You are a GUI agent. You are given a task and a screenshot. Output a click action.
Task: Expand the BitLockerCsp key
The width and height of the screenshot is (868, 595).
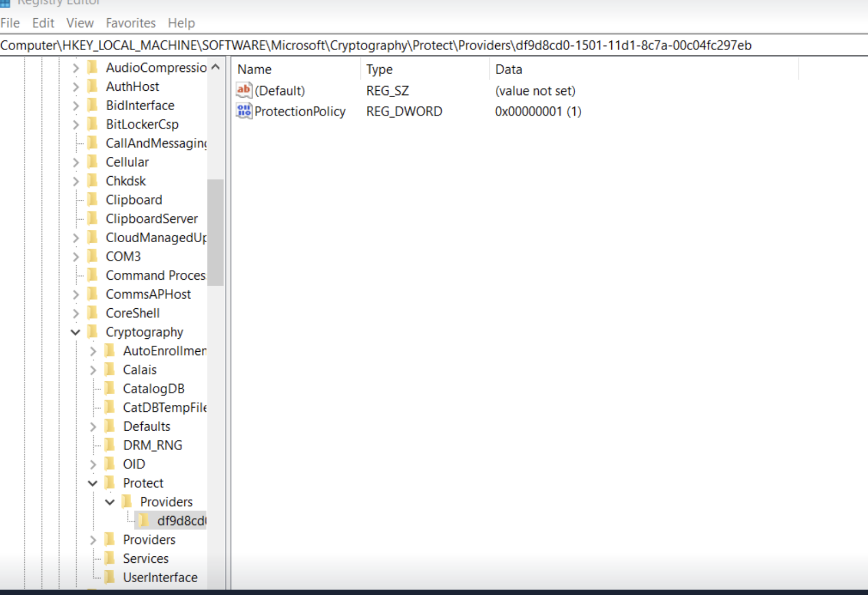pyautogui.click(x=76, y=125)
